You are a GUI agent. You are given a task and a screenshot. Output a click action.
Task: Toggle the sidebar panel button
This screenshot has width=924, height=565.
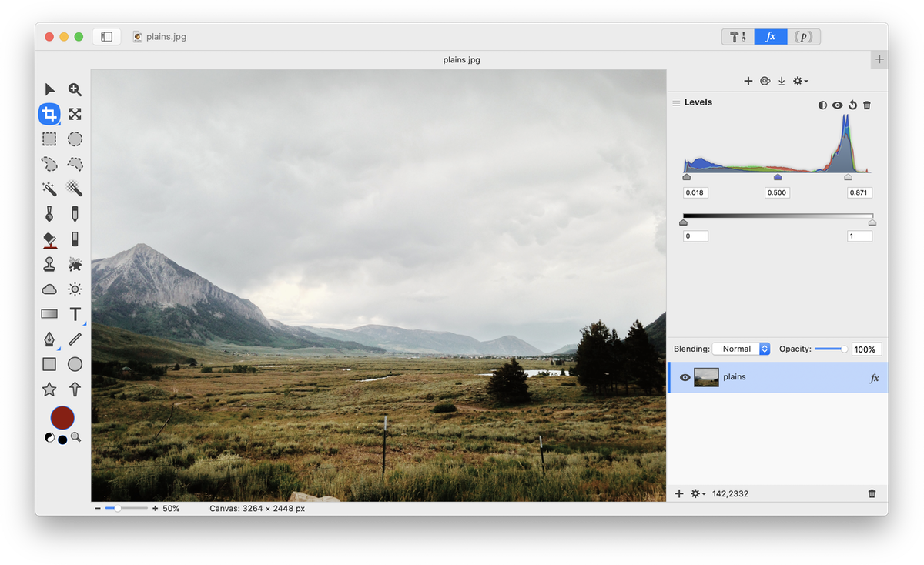[107, 36]
